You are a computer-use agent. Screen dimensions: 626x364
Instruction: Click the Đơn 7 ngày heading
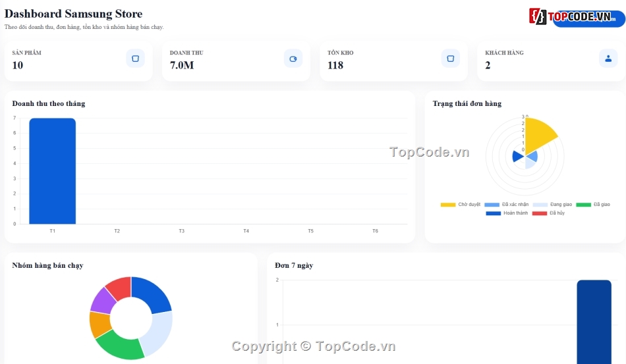pyautogui.click(x=295, y=265)
